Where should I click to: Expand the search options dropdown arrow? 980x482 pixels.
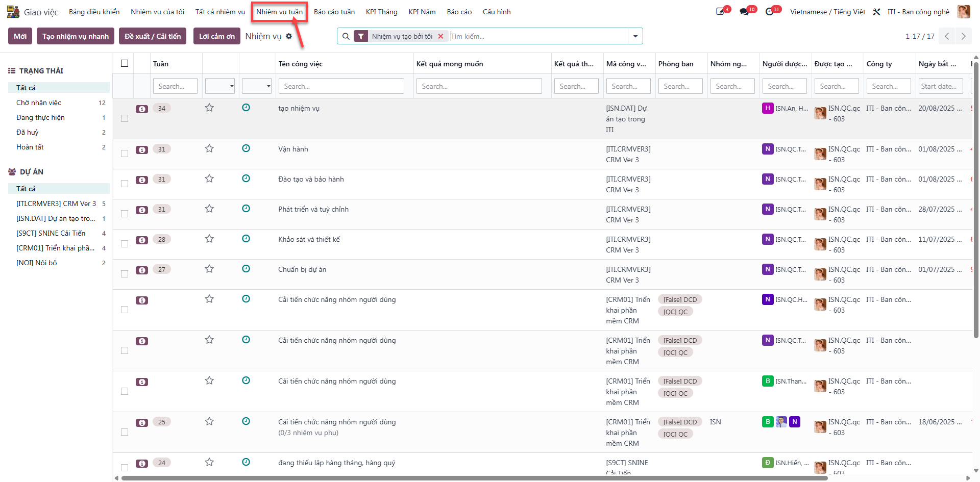[x=635, y=36]
